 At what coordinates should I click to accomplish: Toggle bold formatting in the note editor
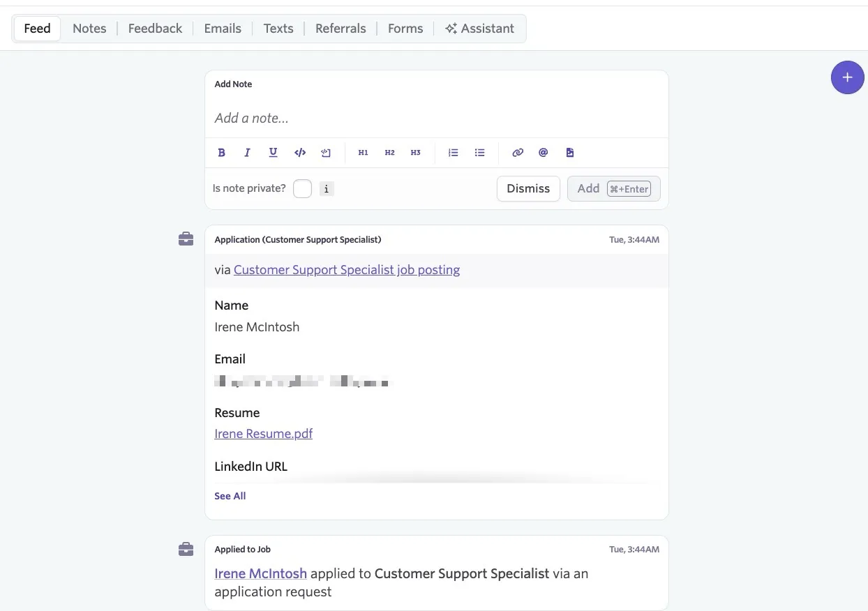pos(222,153)
